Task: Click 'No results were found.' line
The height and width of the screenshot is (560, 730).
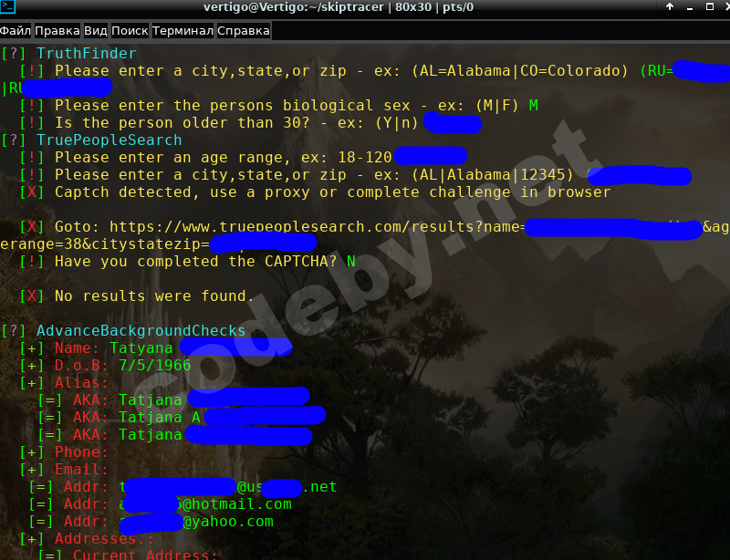Action: pos(137,296)
